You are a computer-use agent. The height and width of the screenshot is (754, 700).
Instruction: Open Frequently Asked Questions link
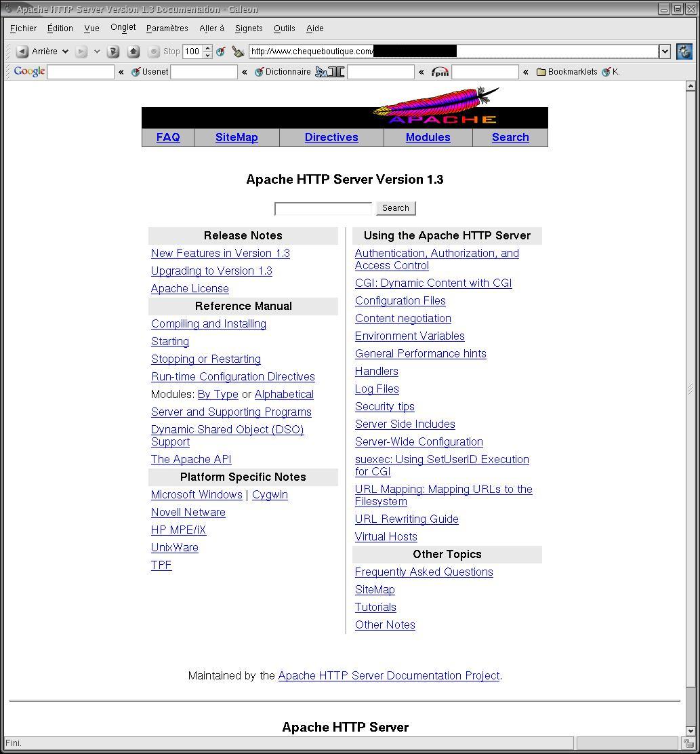(424, 572)
